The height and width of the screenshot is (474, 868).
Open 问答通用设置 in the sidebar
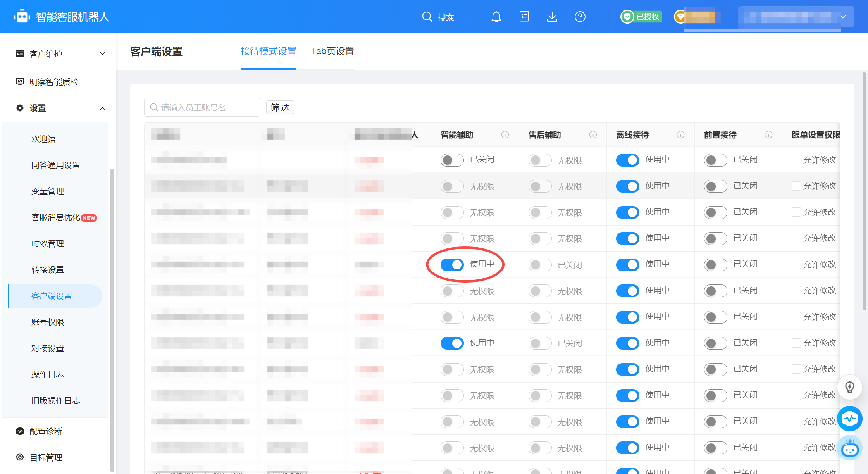point(56,165)
